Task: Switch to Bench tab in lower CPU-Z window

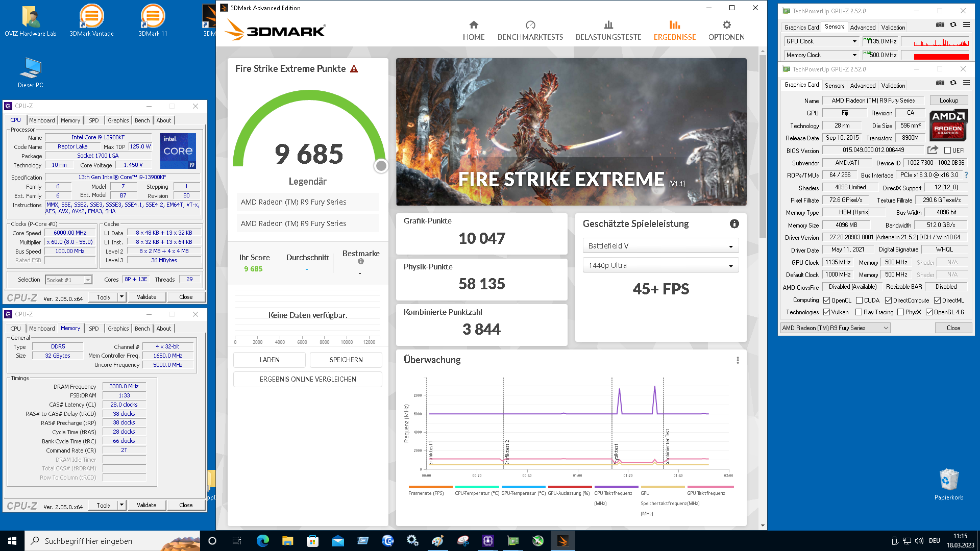Action: pos(142,329)
